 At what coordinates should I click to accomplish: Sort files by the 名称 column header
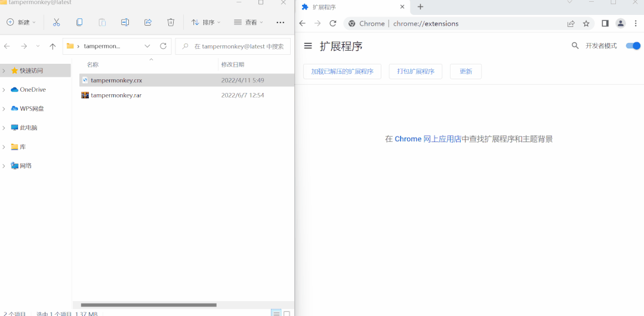tap(93, 64)
